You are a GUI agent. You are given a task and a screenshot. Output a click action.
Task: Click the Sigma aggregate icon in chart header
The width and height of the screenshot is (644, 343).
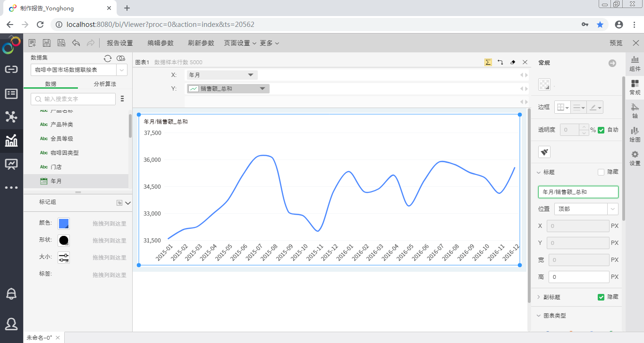pyautogui.click(x=488, y=62)
